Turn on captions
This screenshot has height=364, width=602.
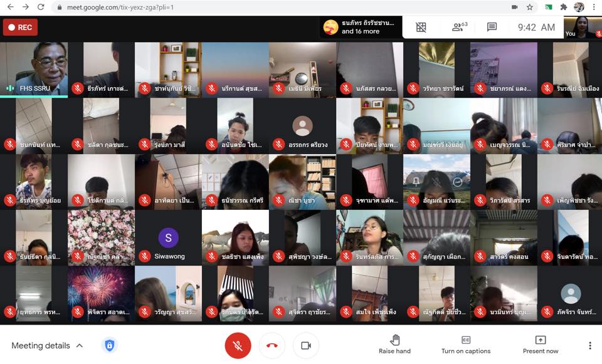[466, 345]
